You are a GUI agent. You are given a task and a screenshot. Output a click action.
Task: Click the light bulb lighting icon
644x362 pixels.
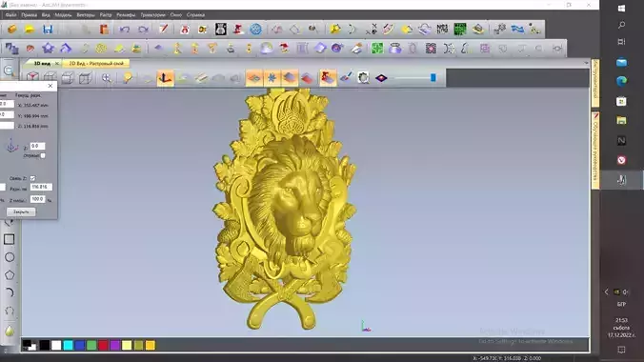[x=128, y=78]
